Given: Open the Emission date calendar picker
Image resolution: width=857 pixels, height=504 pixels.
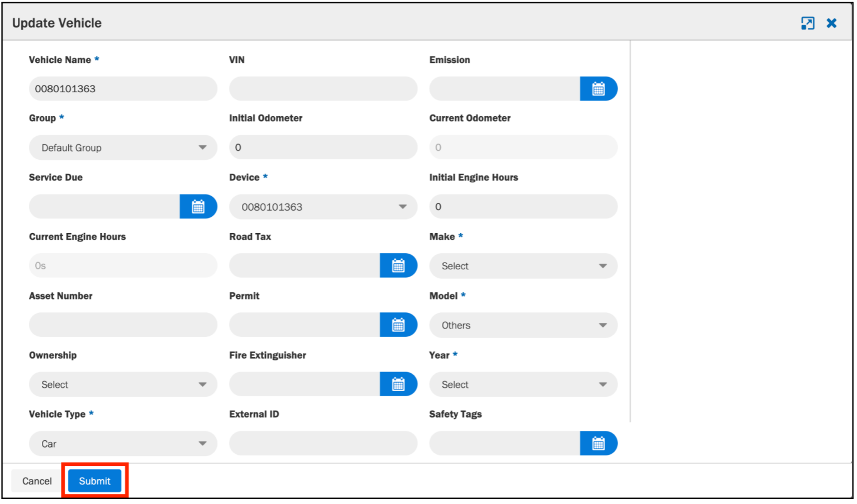Looking at the screenshot, I should (x=598, y=89).
